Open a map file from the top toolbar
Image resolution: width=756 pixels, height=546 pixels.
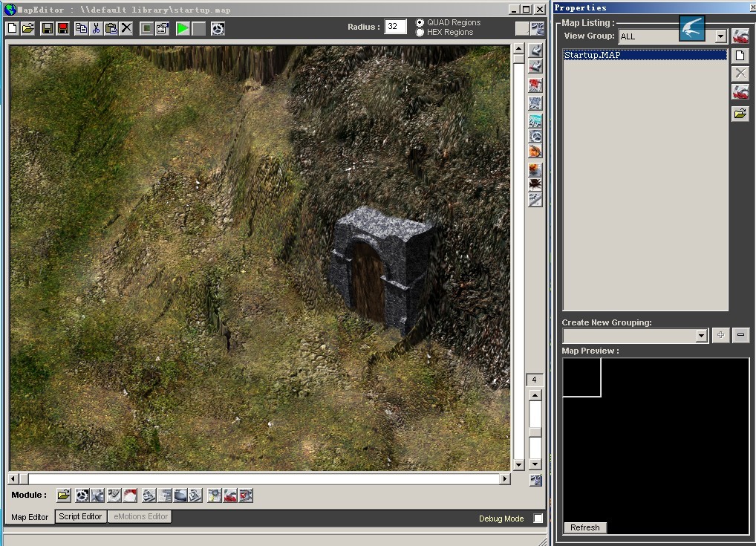tap(28, 28)
